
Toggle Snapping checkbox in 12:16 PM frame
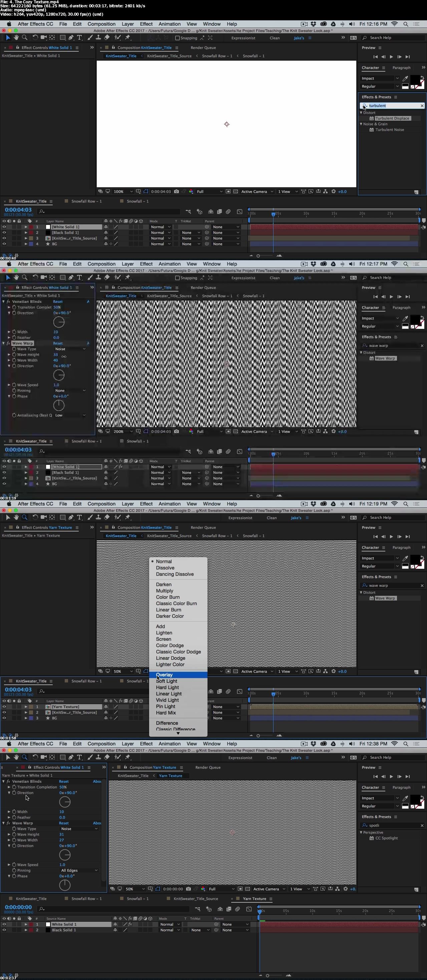click(177, 38)
